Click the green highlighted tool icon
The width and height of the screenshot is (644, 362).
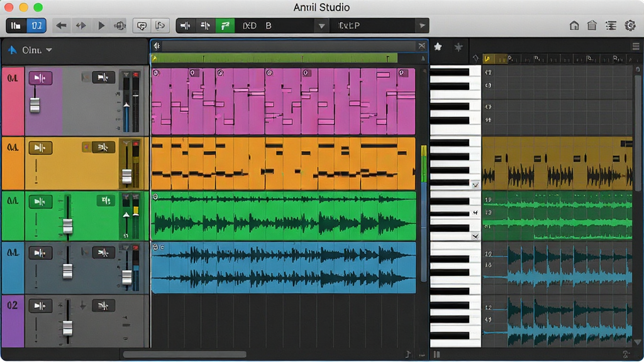coord(225,25)
